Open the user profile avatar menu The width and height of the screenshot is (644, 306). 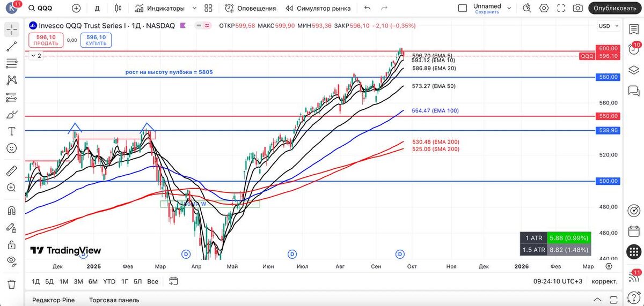click(12, 9)
